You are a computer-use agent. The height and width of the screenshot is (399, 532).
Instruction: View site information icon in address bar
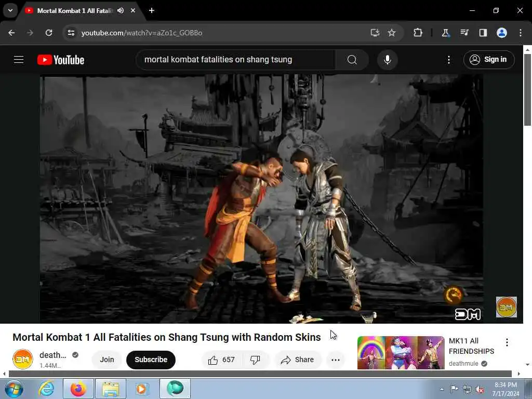[71, 33]
